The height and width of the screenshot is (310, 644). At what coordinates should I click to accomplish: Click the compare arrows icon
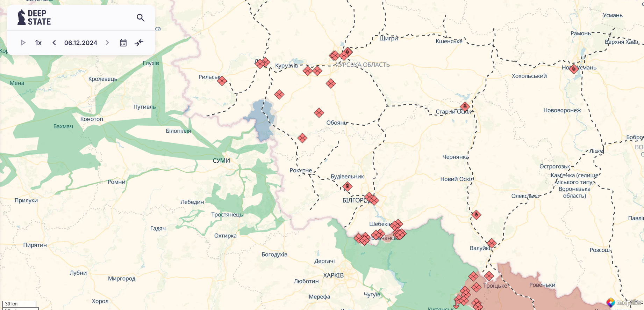click(139, 43)
